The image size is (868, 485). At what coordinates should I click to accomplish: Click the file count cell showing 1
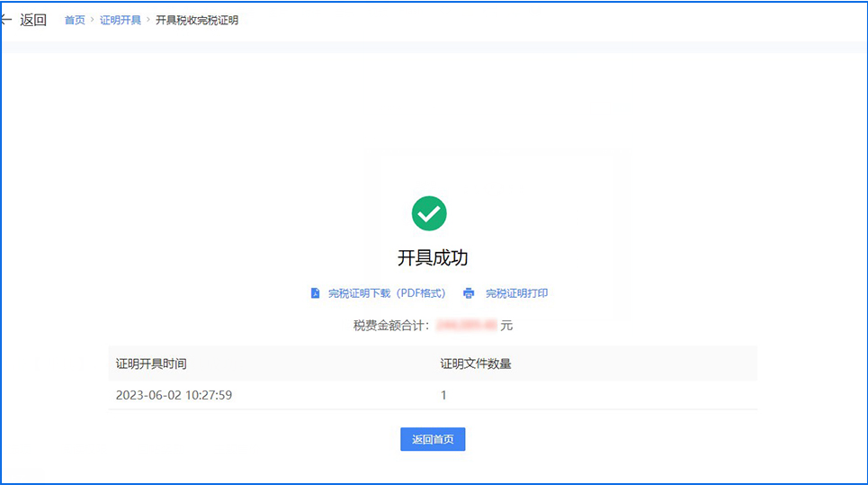click(443, 395)
